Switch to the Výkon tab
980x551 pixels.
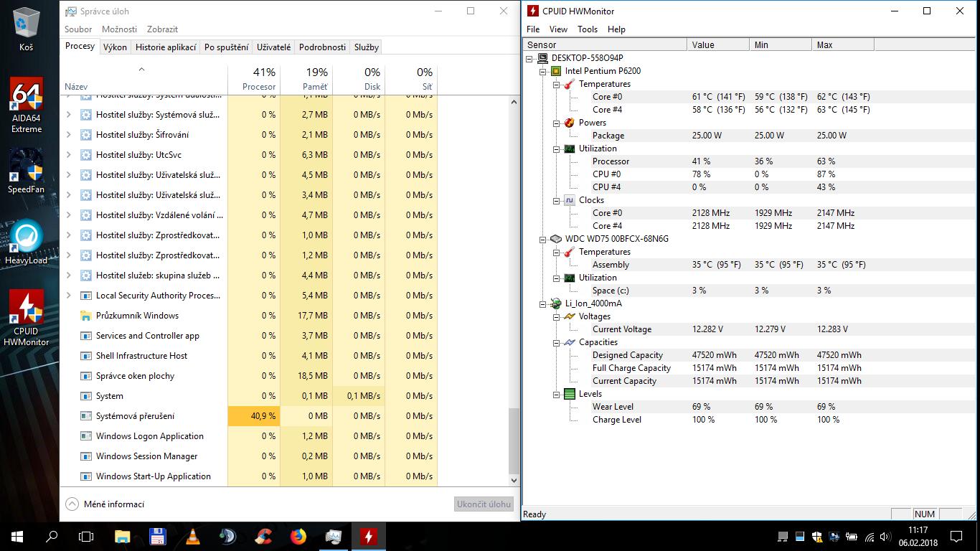(115, 47)
